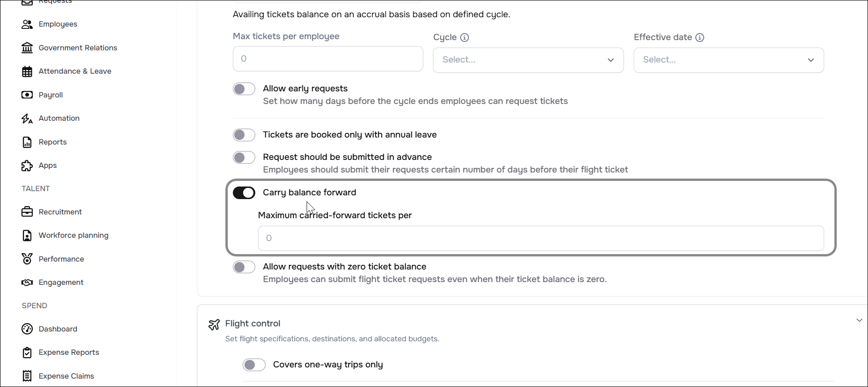
Task: Enable the Allow early requests toggle
Action: pos(244,89)
